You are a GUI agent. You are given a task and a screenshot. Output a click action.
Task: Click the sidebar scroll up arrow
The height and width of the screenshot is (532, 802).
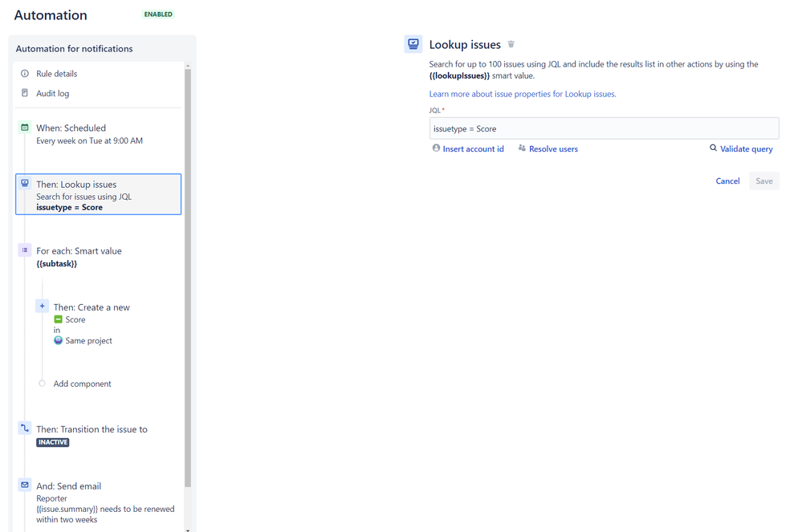tap(188, 66)
